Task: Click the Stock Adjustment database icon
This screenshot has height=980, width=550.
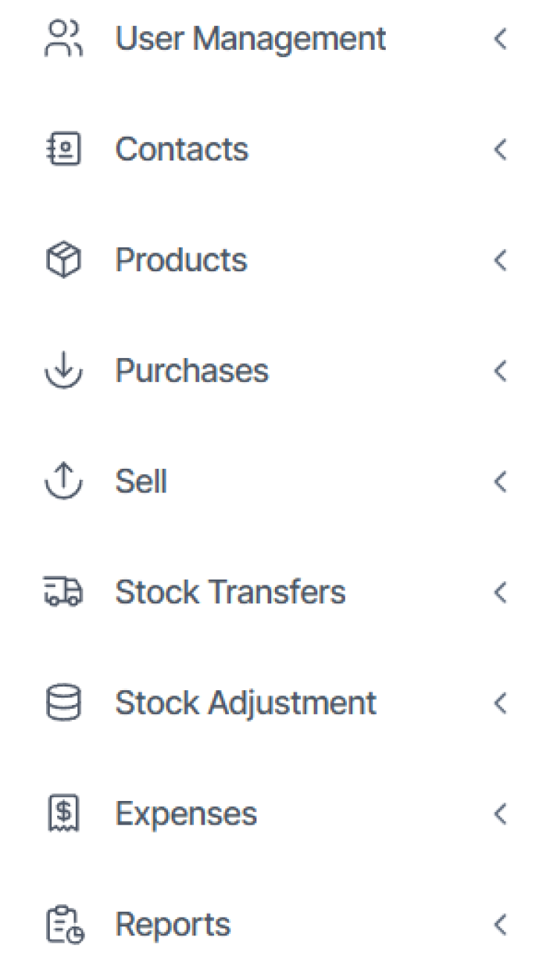Action: pyautogui.click(x=64, y=703)
